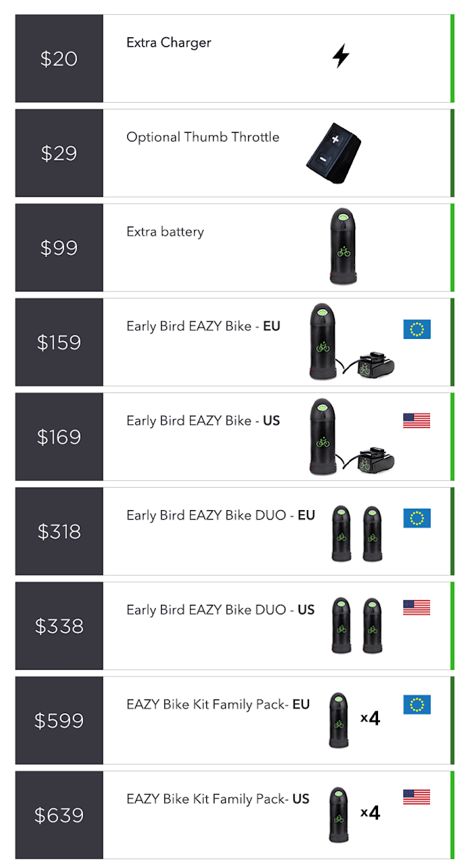Image resolution: width=470 pixels, height=868 pixels.
Task: Click the Early Bird EAZY Bike DUO - US label
Action: point(221,610)
